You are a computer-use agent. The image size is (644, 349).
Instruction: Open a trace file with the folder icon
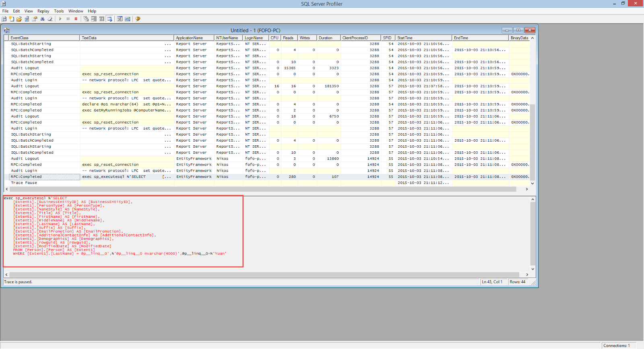coord(19,19)
